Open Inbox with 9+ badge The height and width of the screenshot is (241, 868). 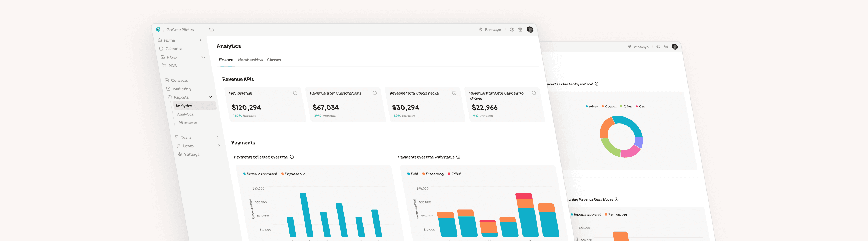coord(184,57)
